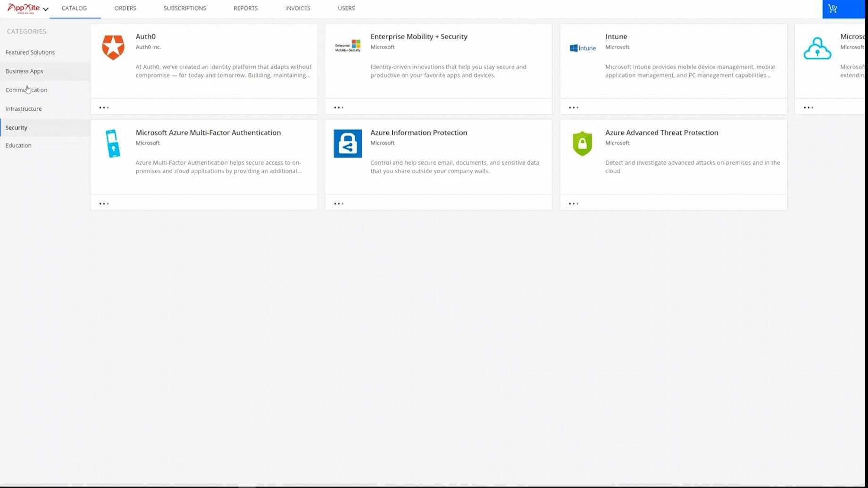
Task: Open the Invoices tab
Action: pyautogui.click(x=298, y=8)
